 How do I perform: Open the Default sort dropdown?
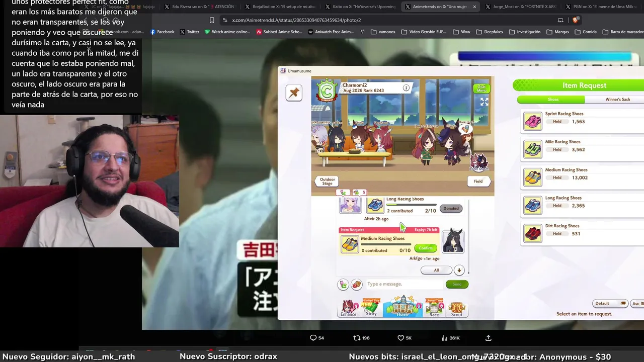coord(610,304)
